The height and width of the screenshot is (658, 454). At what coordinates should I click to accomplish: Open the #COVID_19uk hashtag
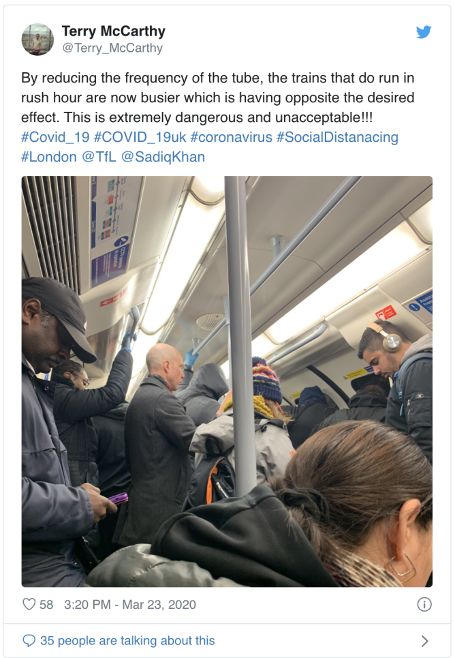coord(140,137)
